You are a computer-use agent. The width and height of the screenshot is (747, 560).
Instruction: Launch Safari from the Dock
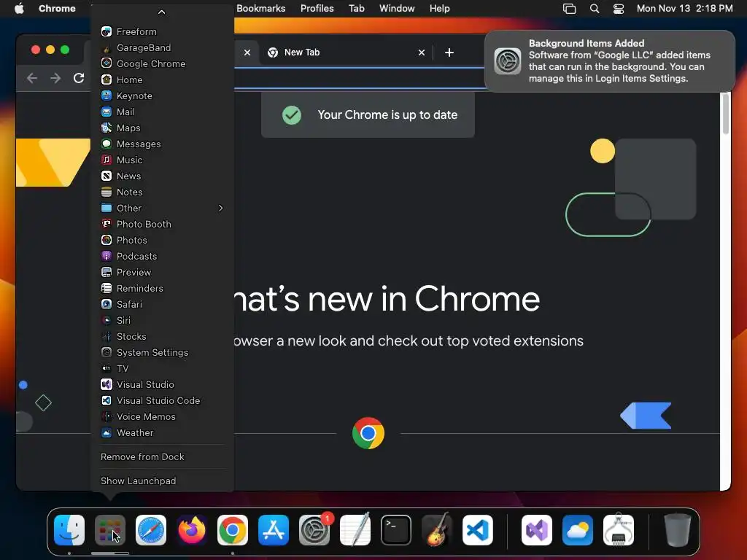[151, 529]
